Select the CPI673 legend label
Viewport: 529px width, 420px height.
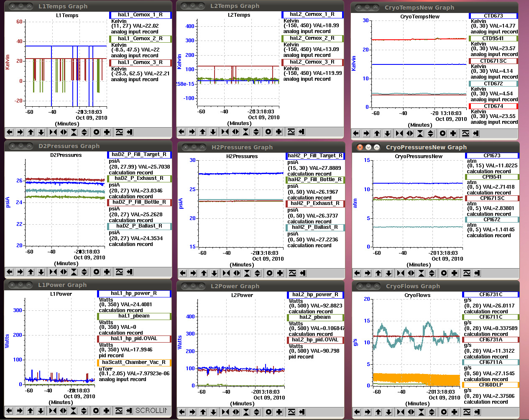pos(492,156)
